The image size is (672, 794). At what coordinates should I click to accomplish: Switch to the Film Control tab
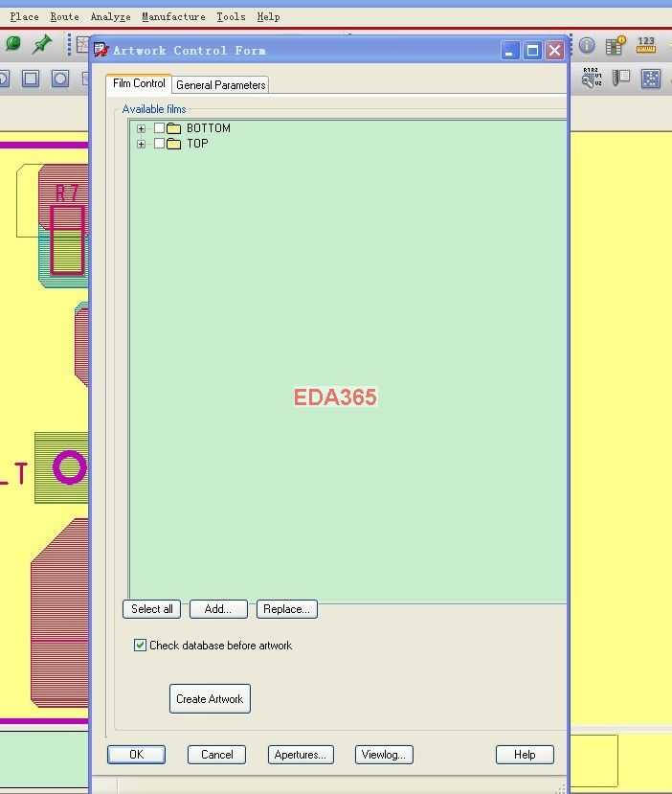(139, 83)
